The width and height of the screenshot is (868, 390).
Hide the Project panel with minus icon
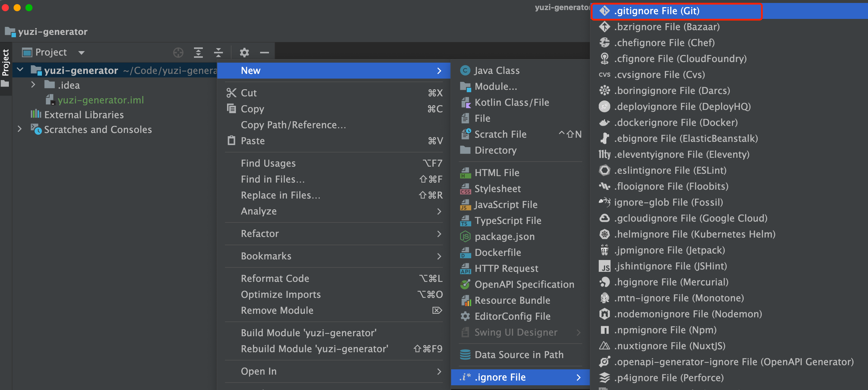pyautogui.click(x=264, y=53)
